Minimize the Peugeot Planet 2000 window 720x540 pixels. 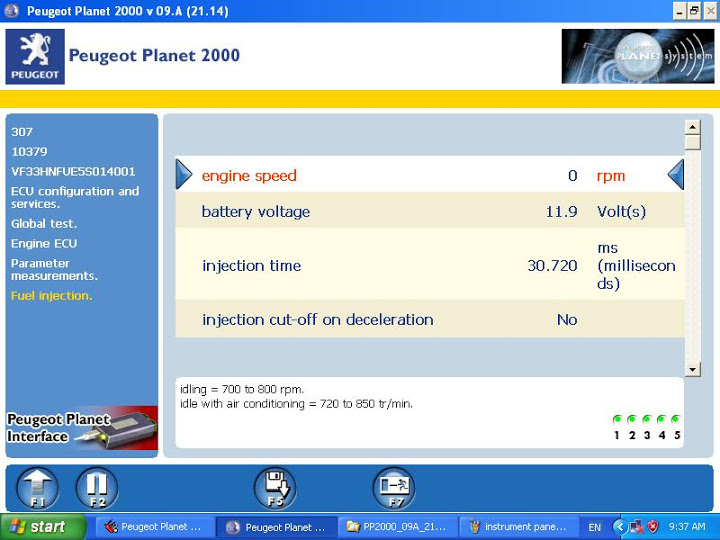tap(680, 11)
